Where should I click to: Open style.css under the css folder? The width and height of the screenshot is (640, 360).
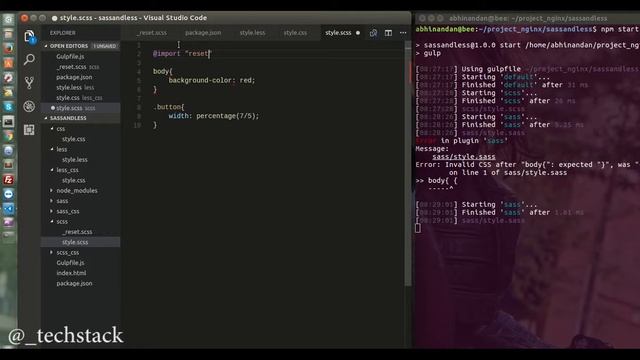click(73, 139)
